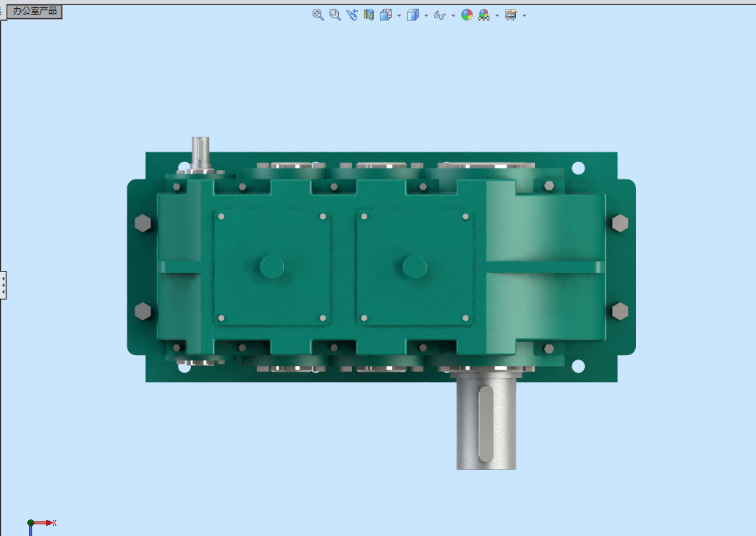Expand the Hide/Show Items dropdown arrow
The height and width of the screenshot is (536, 756).
tap(453, 15)
